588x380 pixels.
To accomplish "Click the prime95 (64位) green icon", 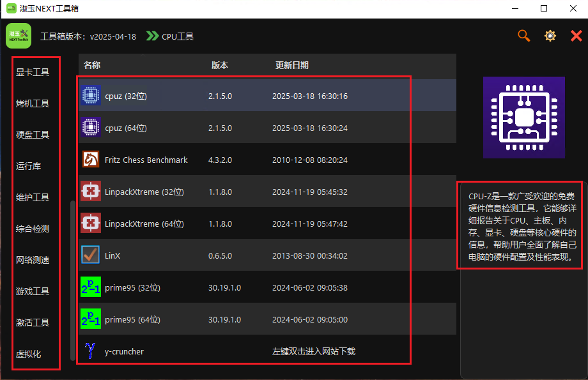I will 91,319.
